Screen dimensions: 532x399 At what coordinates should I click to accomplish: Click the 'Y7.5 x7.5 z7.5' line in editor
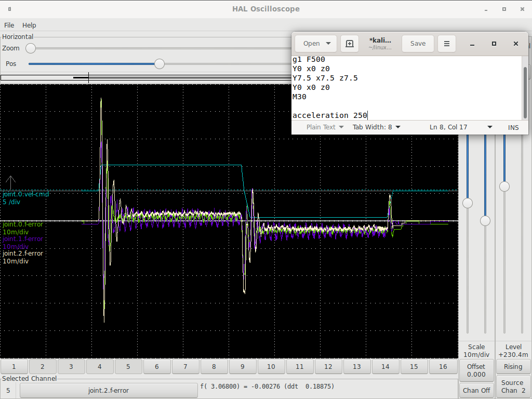tap(325, 78)
